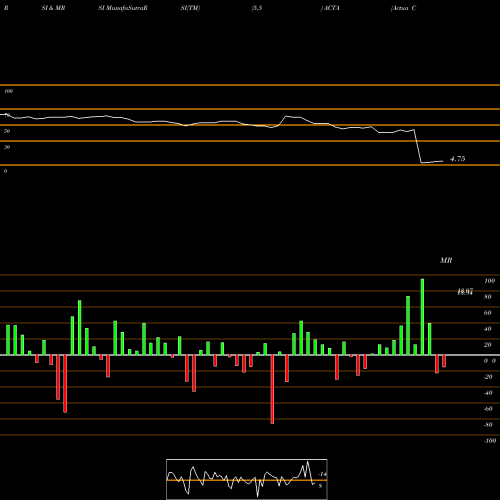Click the 30 label on the RSI axis
The height and width of the screenshot is (500, 500).
[x=7, y=147]
